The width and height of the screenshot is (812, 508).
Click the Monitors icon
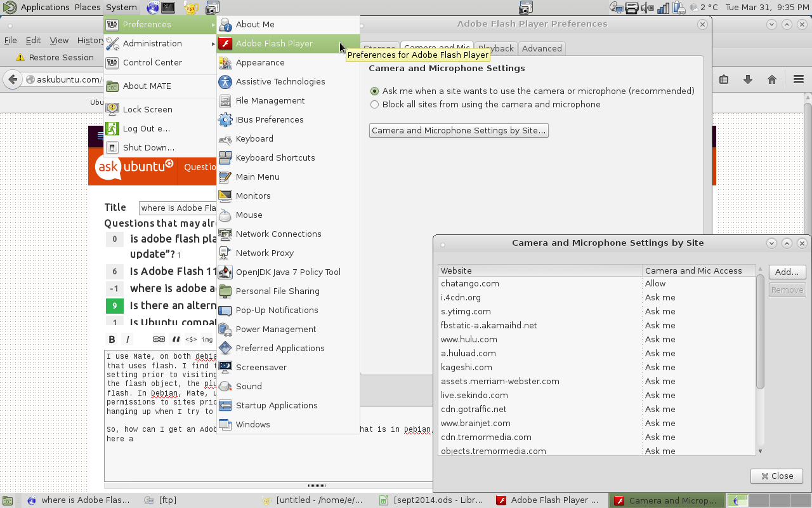pos(225,196)
